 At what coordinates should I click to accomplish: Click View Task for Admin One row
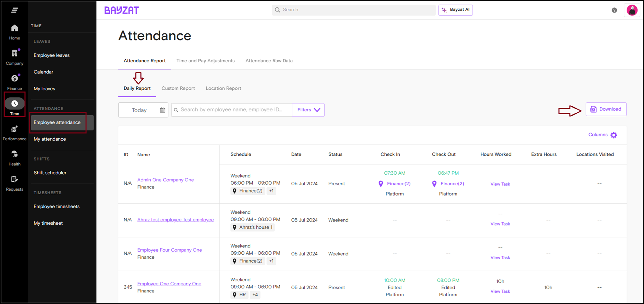(x=500, y=184)
